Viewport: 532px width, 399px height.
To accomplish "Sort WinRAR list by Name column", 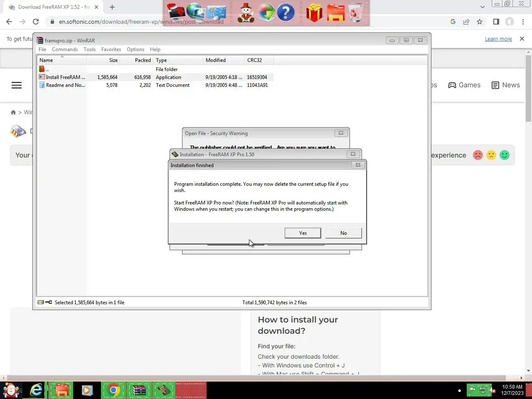I will click(x=62, y=60).
